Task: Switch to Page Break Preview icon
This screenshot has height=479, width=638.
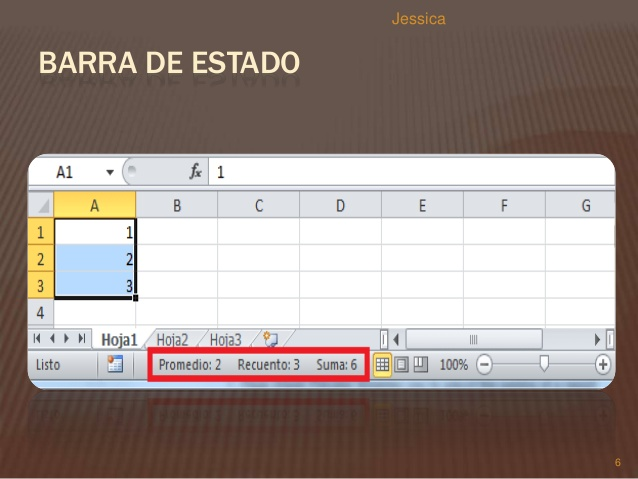Action: click(421, 365)
